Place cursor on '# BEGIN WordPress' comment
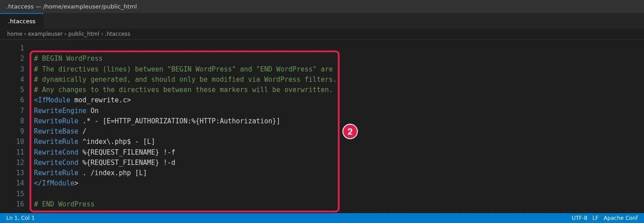644x223 pixels. click(68, 59)
